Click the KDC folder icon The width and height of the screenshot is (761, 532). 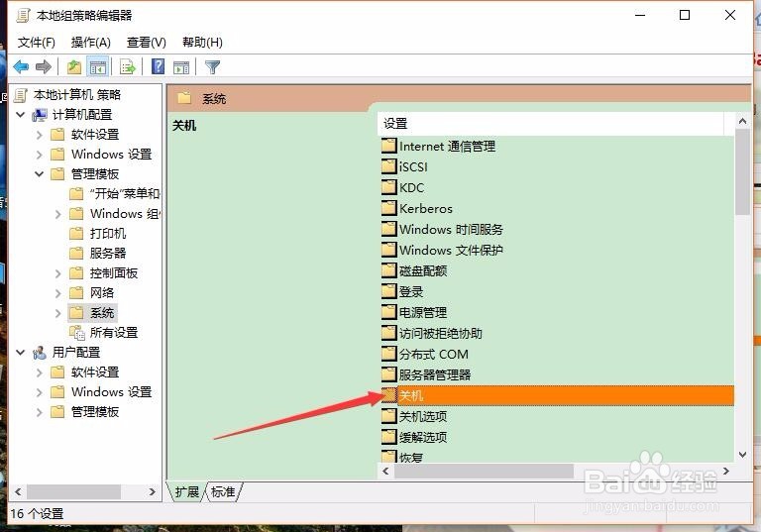coord(388,187)
